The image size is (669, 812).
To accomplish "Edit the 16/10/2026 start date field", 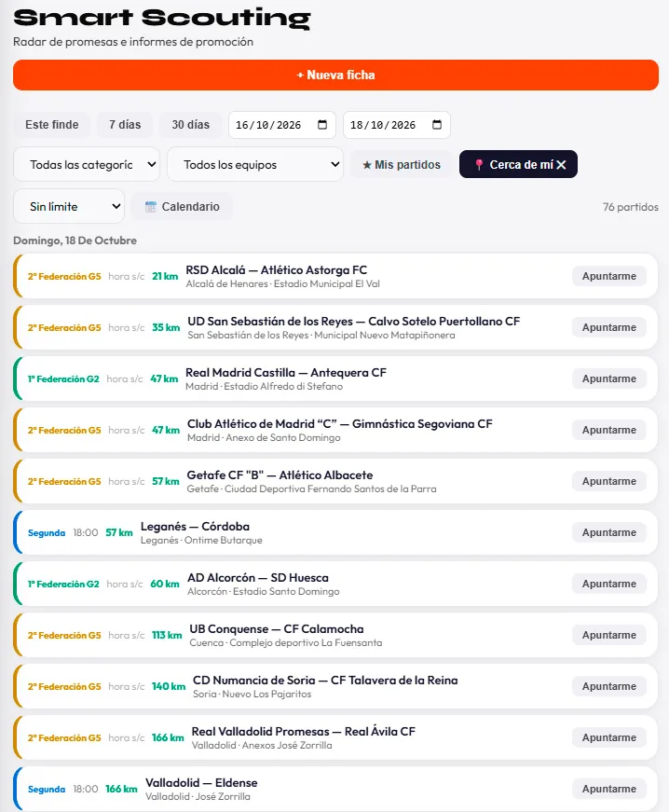I will click(x=282, y=125).
